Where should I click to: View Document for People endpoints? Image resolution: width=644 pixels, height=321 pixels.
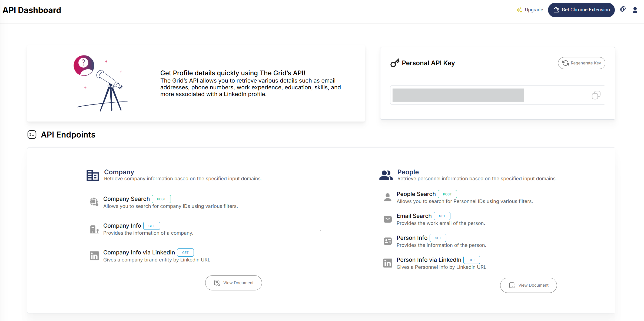pos(528,285)
